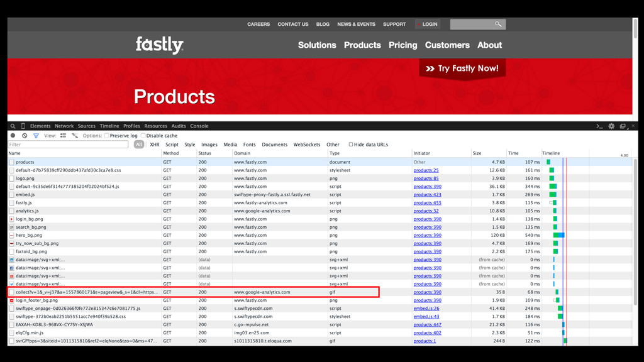Image resolution: width=644 pixels, height=362 pixels.
Task: Click the file icon beside search_bg.png
Action: point(12,227)
